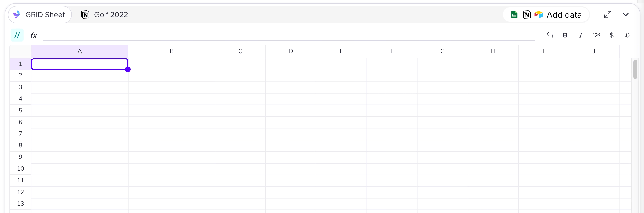Switch to the GRID Sheet tab
The image size is (644, 213).
(x=40, y=15)
